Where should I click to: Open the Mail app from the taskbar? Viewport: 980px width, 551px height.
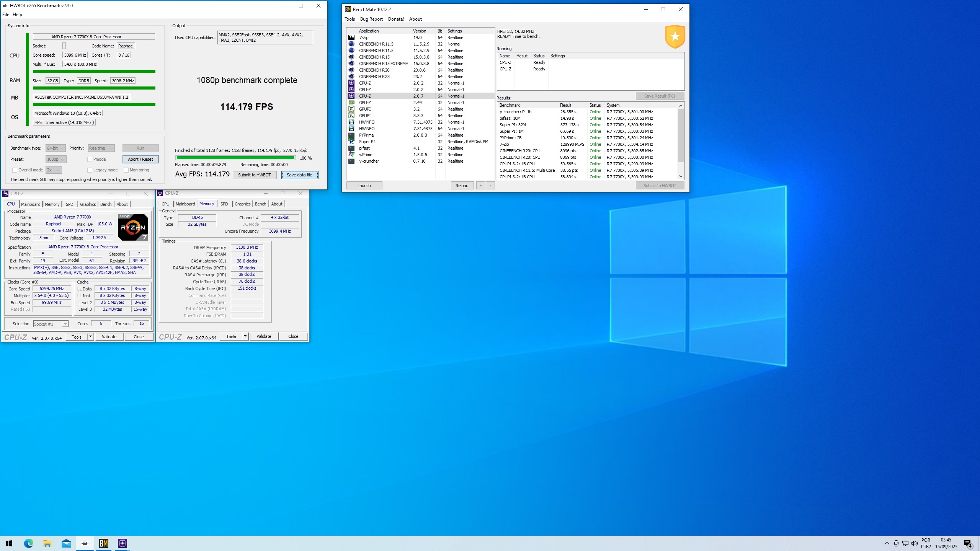click(x=66, y=543)
